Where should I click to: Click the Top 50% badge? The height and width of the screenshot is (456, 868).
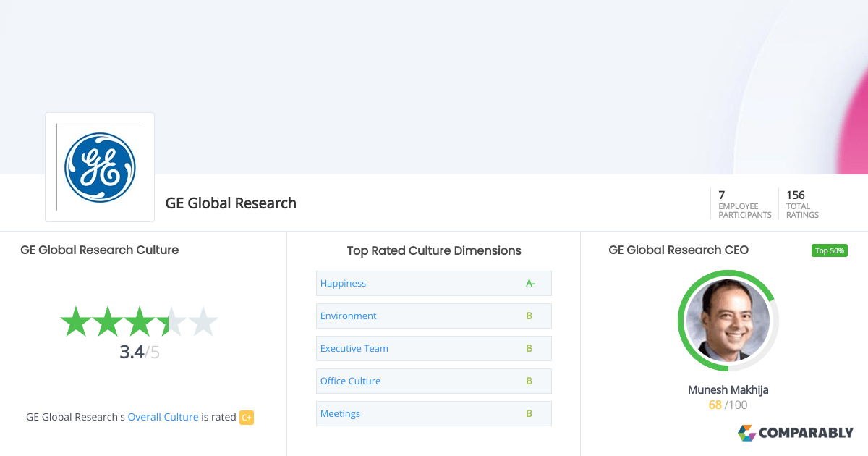[830, 250]
